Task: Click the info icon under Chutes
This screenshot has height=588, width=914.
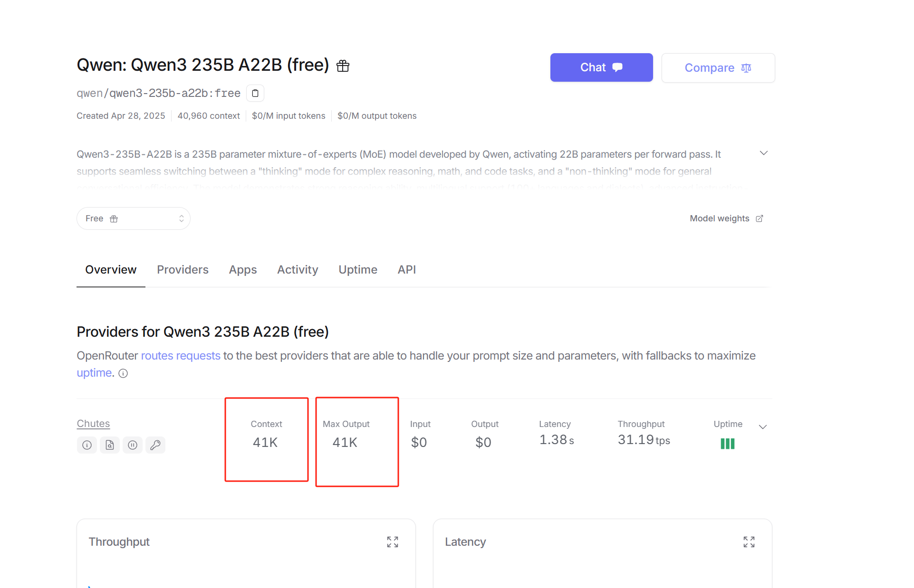Action: [x=87, y=445]
